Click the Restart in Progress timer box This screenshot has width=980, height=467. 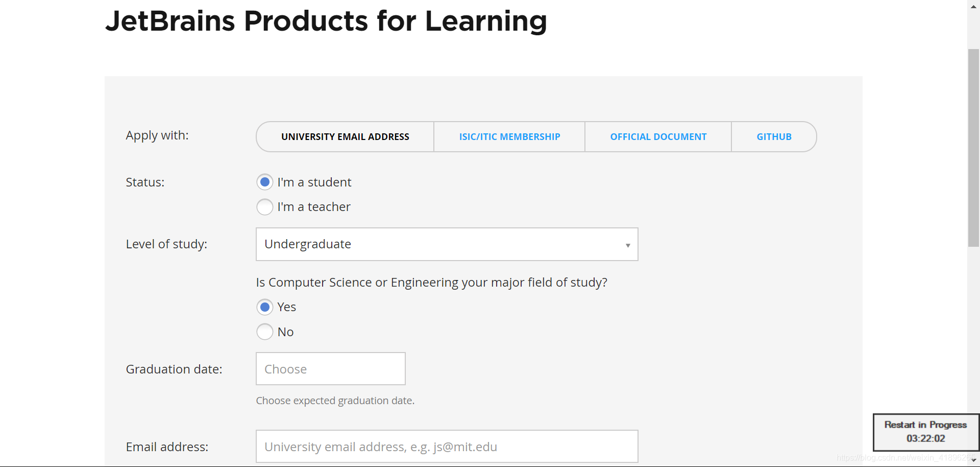coord(925,432)
